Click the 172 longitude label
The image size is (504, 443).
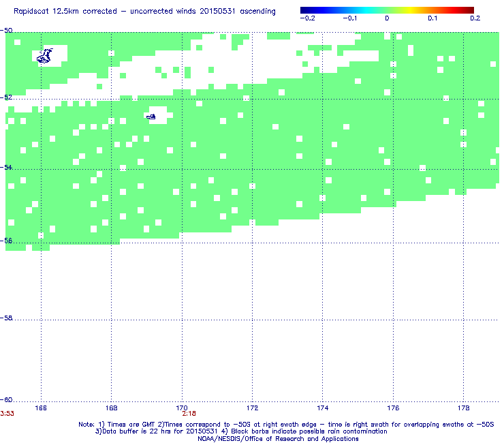(252, 408)
